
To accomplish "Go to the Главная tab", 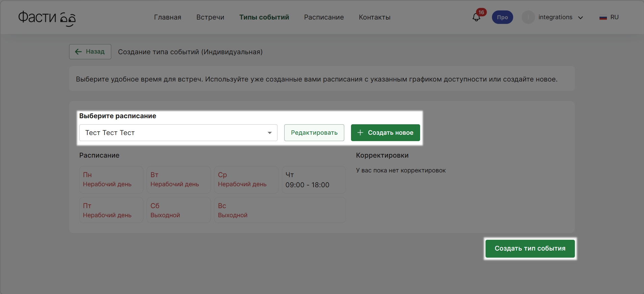I will tap(168, 18).
